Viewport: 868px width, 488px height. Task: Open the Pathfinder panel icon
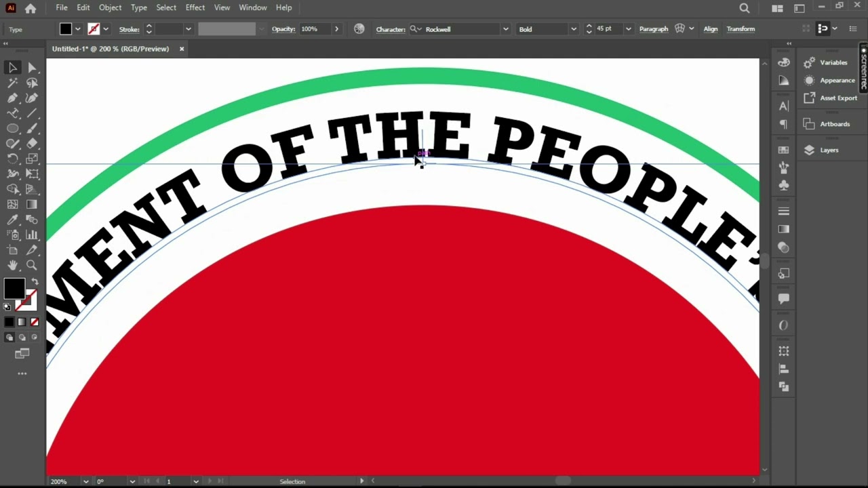point(784,386)
